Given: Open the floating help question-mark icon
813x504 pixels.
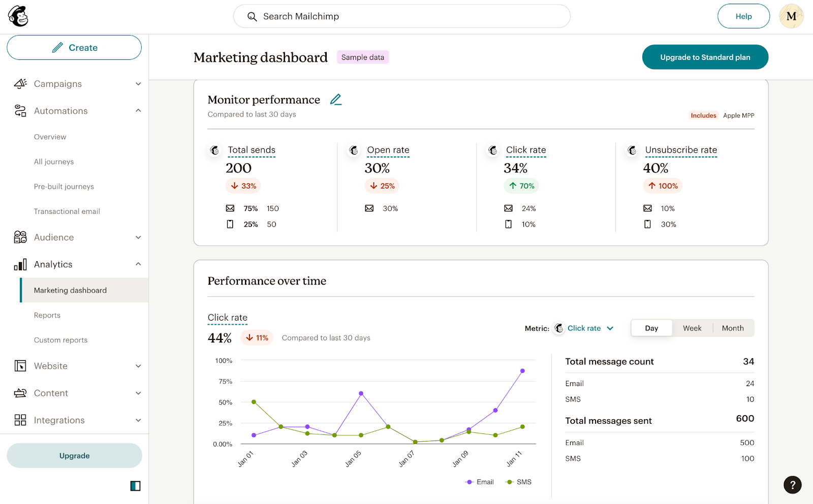Looking at the screenshot, I should pyautogui.click(x=792, y=485).
